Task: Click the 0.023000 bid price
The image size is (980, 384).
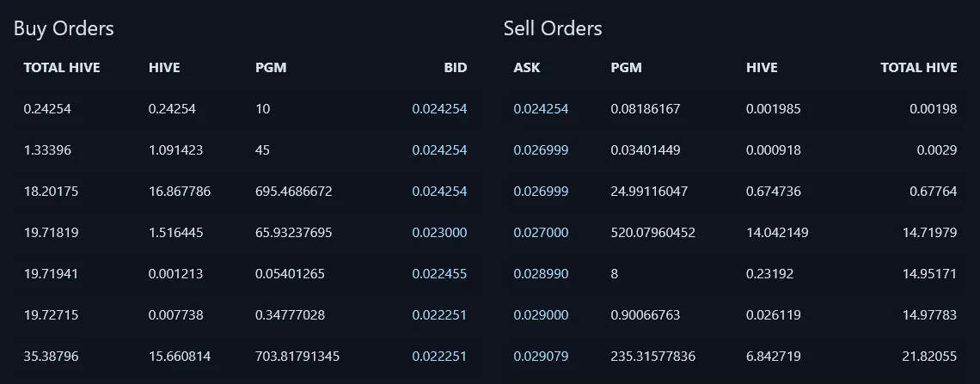Action: [x=439, y=233]
